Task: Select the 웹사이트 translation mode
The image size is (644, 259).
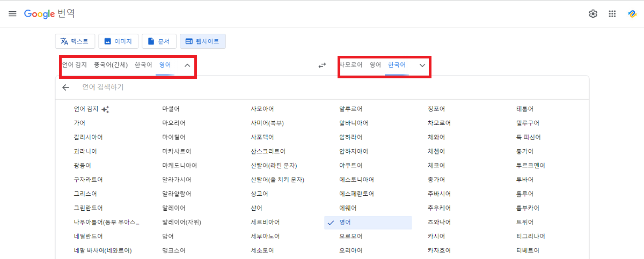Action: pyautogui.click(x=203, y=41)
